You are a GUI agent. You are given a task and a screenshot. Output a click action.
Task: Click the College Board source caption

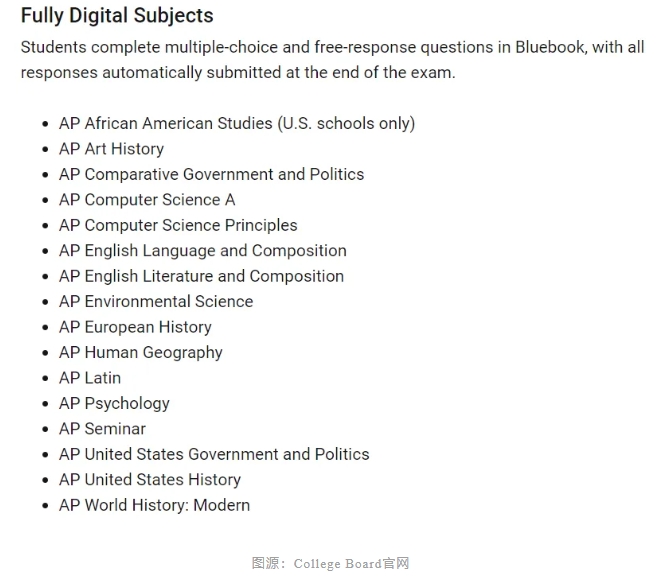pyautogui.click(x=330, y=564)
